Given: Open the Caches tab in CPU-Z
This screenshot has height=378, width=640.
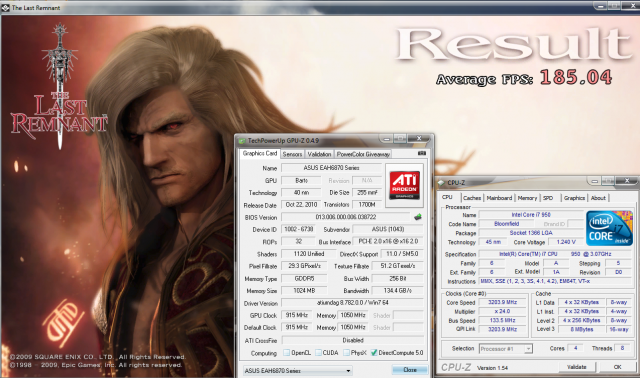Looking at the screenshot, I should pyautogui.click(x=472, y=198).
